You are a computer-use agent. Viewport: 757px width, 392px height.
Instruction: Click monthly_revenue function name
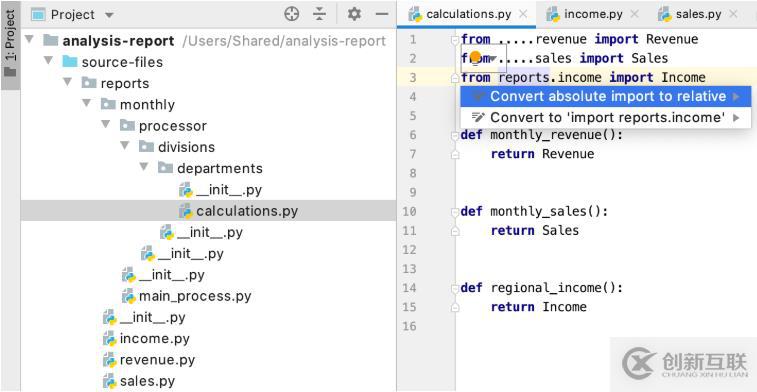pyautogui.click(x=546, y=135)
